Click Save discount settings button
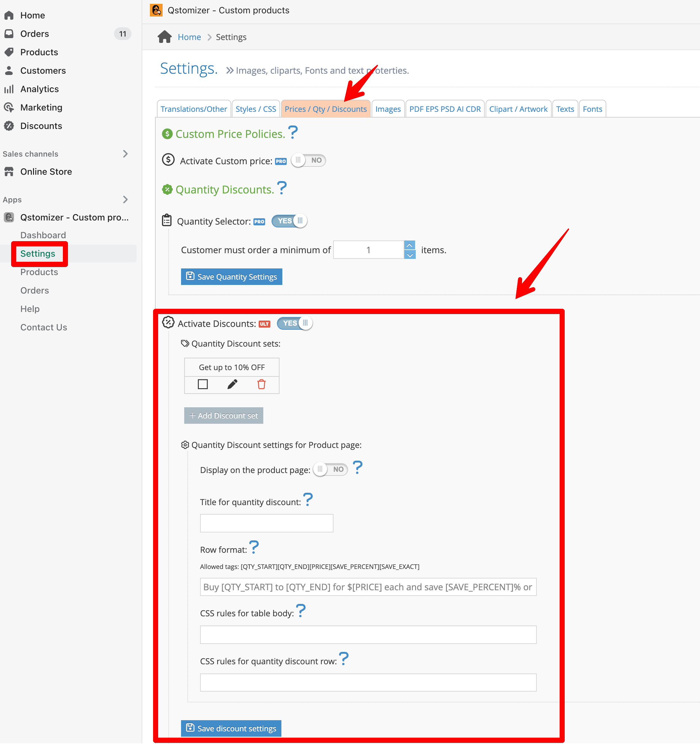 coord(231,728)
